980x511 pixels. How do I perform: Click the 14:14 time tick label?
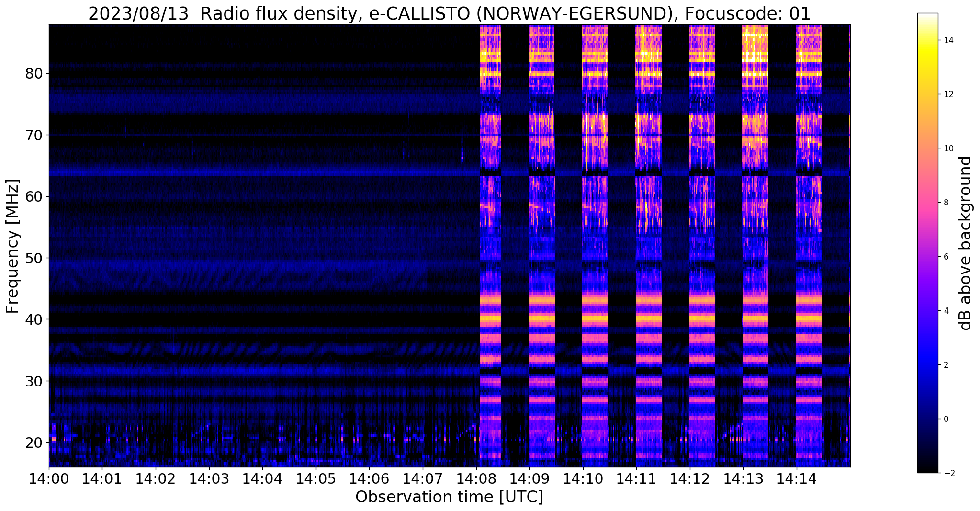point(796,478)
